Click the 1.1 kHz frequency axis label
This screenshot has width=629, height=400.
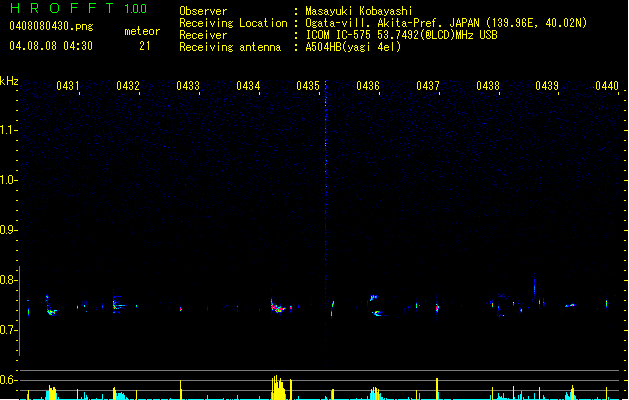pyautogui.click(x=8, y=130)
